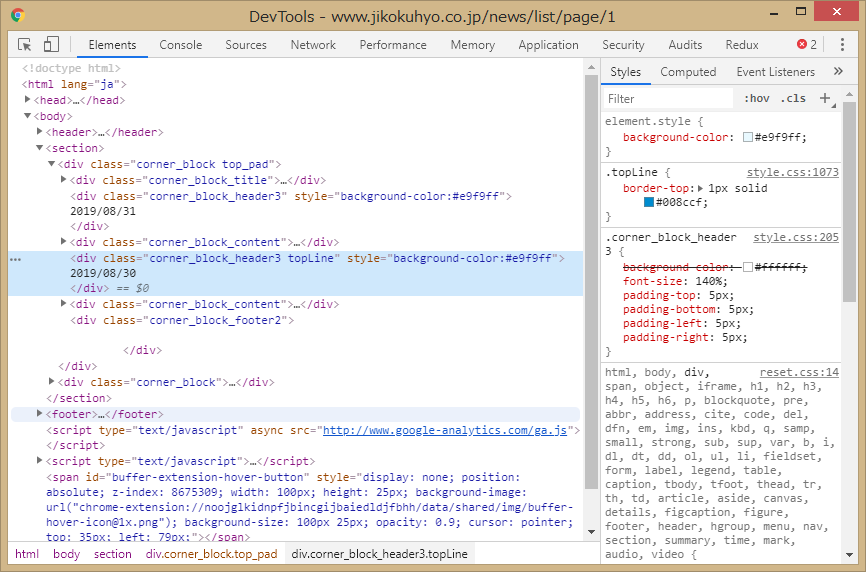
Task: Show more Styles pane tabs
Action: [837, 72]
